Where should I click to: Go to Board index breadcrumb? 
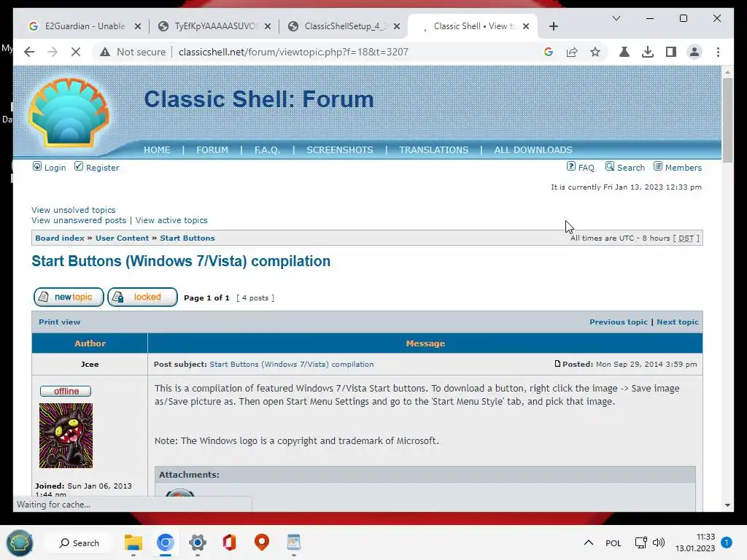point(60,238)
